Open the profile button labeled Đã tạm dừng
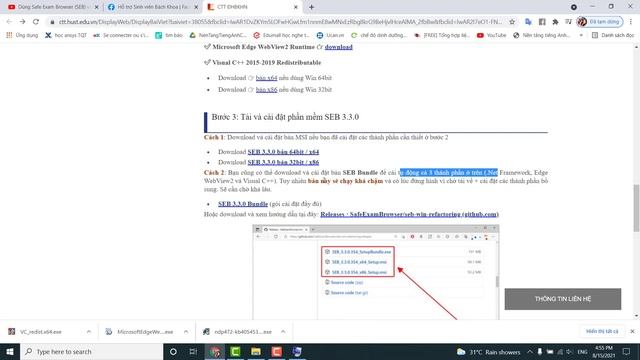The width and height of the screenshot is (640, 360). click(600, 22)
